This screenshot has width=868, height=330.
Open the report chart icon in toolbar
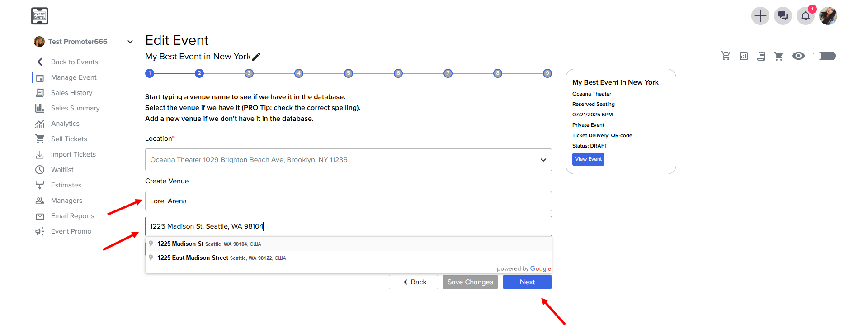[x=744, y=56]
